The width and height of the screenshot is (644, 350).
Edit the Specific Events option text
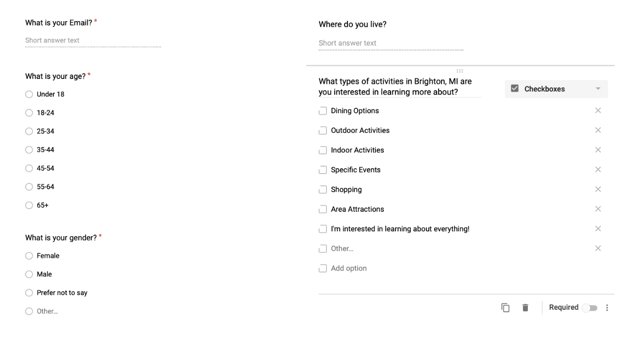356,170
